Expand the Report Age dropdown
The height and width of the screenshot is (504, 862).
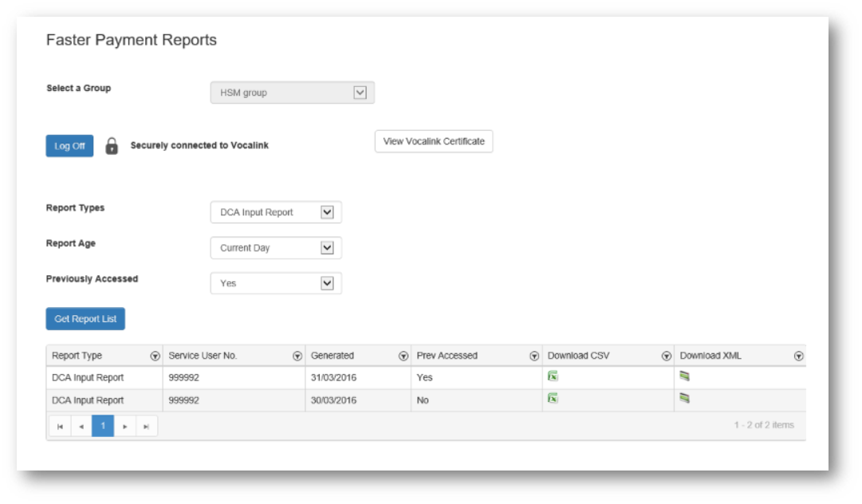(326, 248)
